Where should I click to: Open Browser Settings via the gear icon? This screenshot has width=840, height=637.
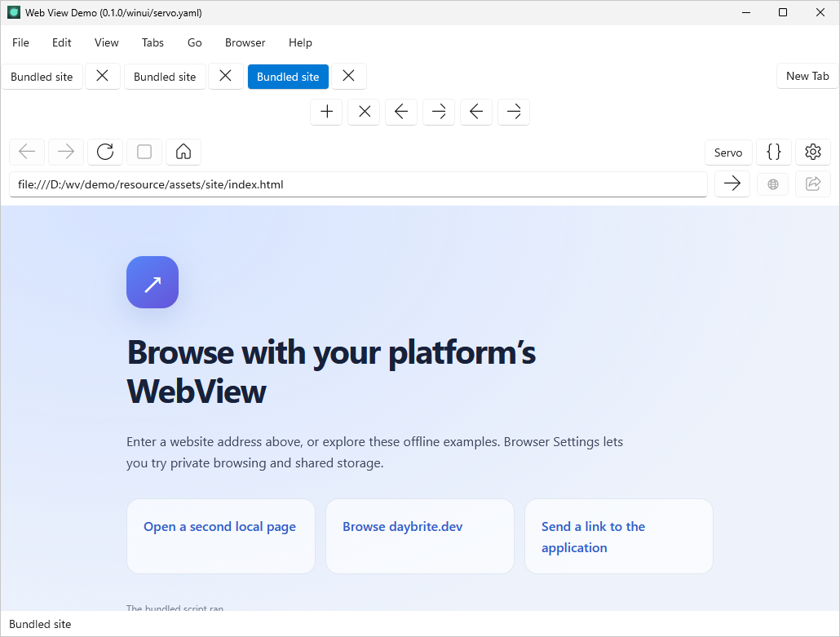[x=812, y=153]
